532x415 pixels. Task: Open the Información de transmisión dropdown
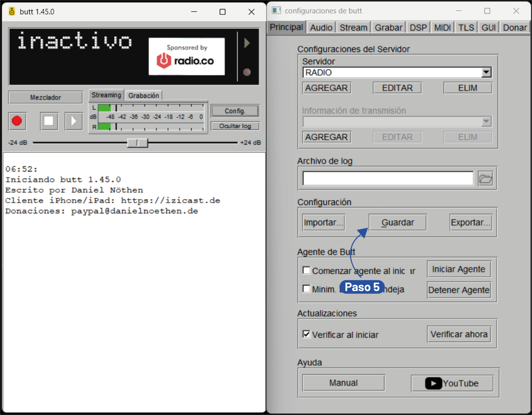point(486,121)
